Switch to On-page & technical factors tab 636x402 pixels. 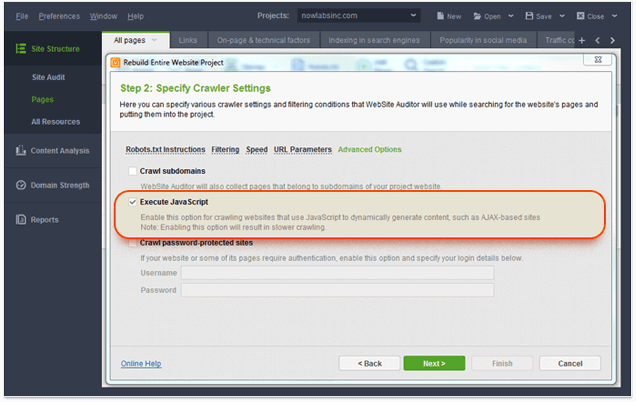coord(263,40)
